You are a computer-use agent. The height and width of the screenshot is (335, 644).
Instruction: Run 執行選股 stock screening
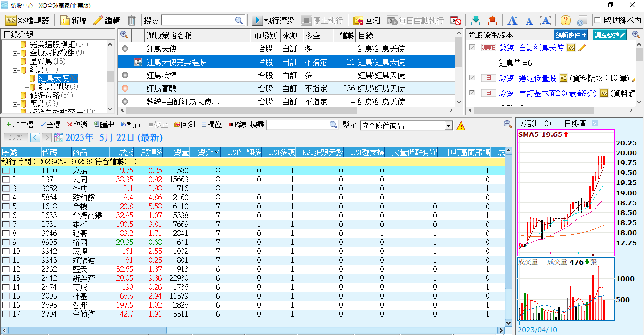click(273, 21)
